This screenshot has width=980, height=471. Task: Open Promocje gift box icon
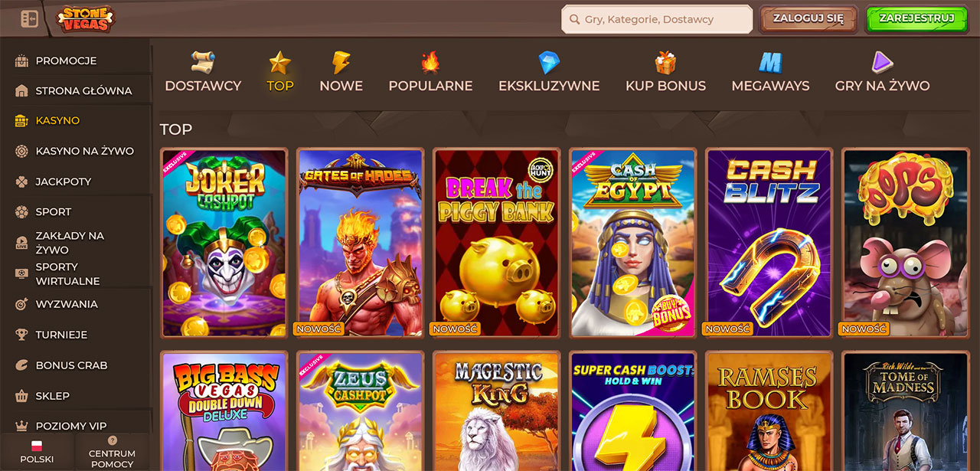point(21,61)
